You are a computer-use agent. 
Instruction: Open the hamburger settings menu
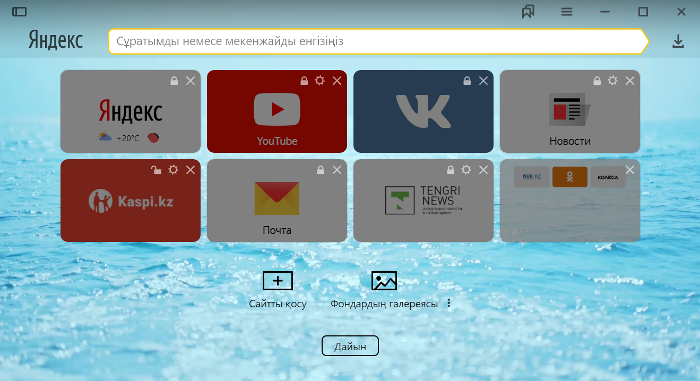567,12
